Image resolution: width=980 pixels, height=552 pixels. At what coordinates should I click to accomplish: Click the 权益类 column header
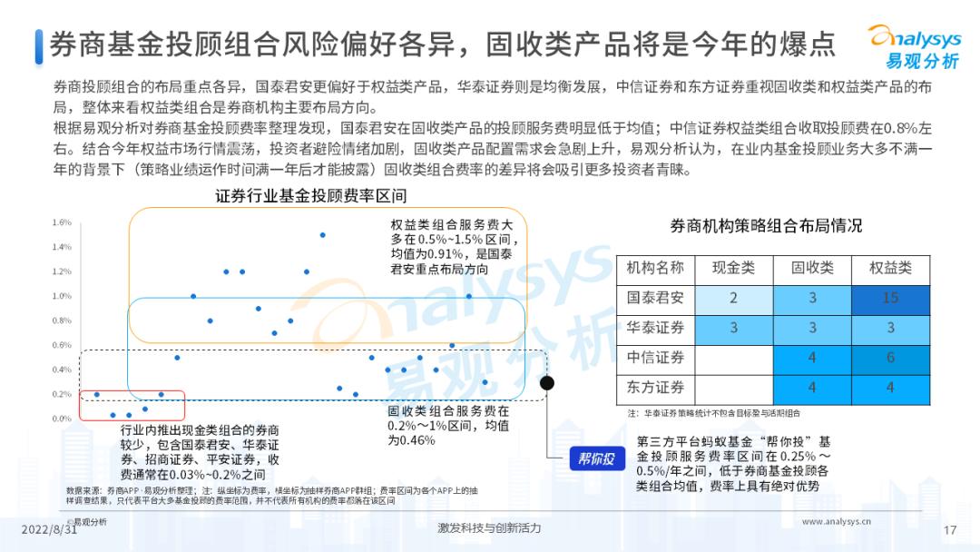[891, 270]
